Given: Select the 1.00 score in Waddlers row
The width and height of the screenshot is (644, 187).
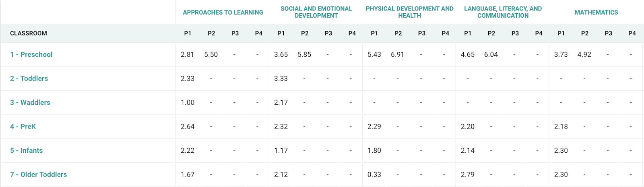Looking at the screenshot, I should 188,102.
